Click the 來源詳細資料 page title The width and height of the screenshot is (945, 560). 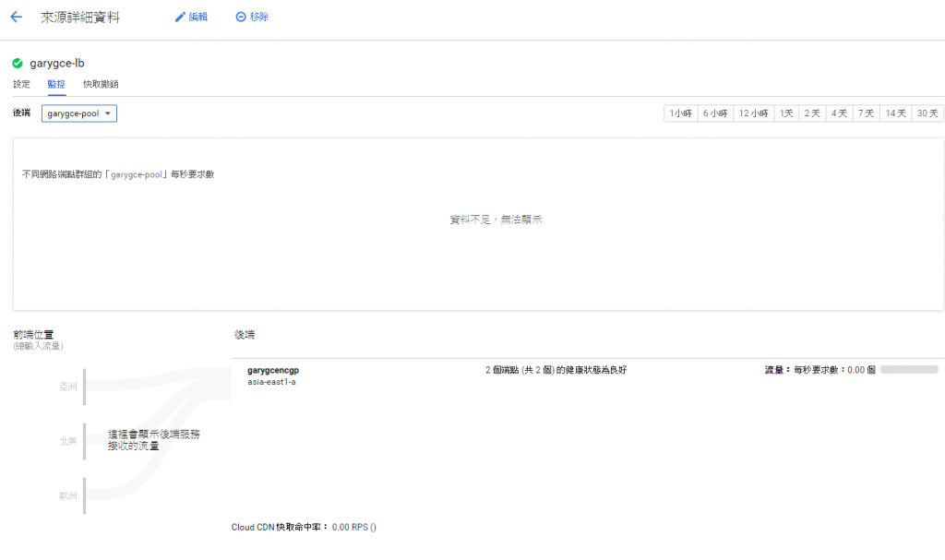click(80, 17)
